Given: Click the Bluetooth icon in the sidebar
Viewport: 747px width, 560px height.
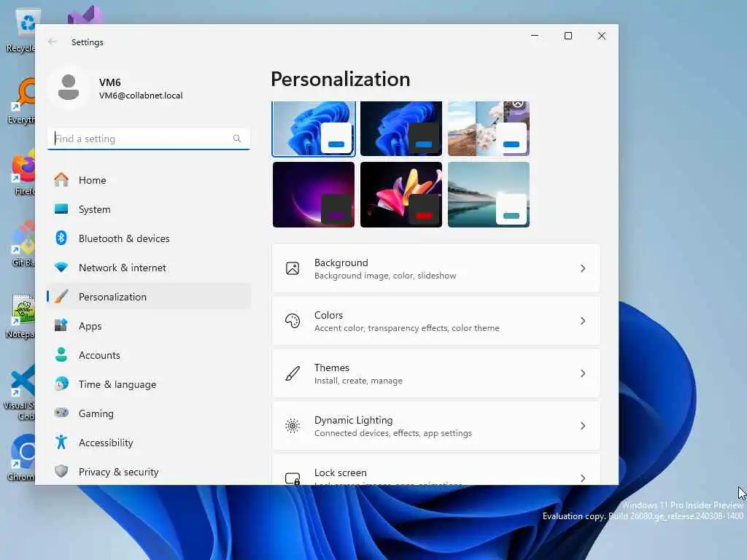Looking at the screenshot, I should (61, 238).
